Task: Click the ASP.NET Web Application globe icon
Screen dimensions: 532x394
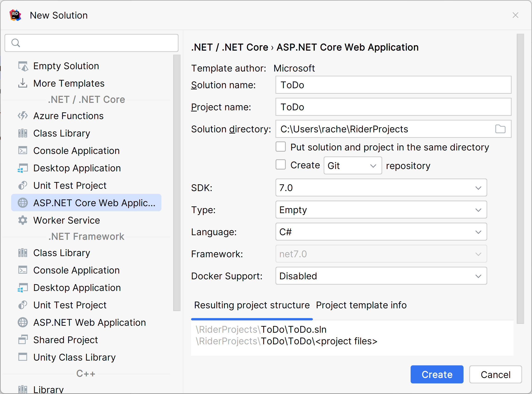Action: pos(23,322)
